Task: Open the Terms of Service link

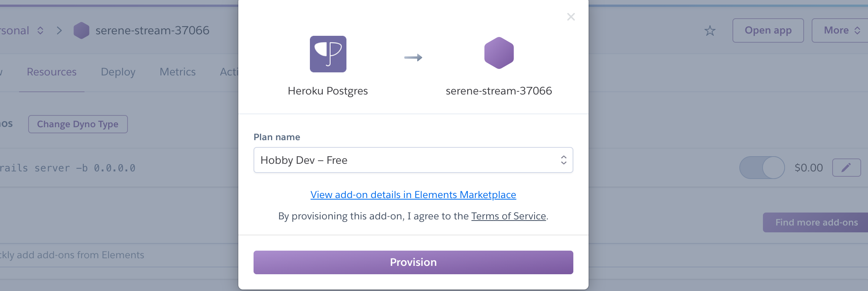Action: click(x=509, y=216)
